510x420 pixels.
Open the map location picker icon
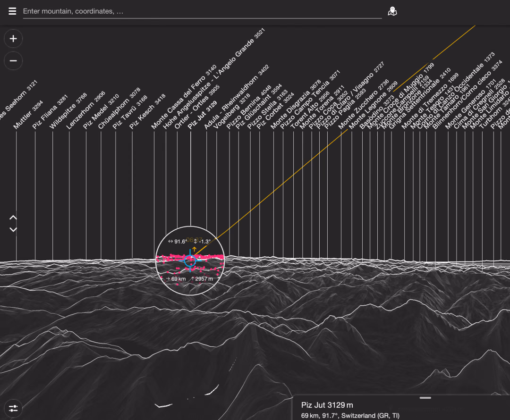pyautogui.click(x=392, y=11)
